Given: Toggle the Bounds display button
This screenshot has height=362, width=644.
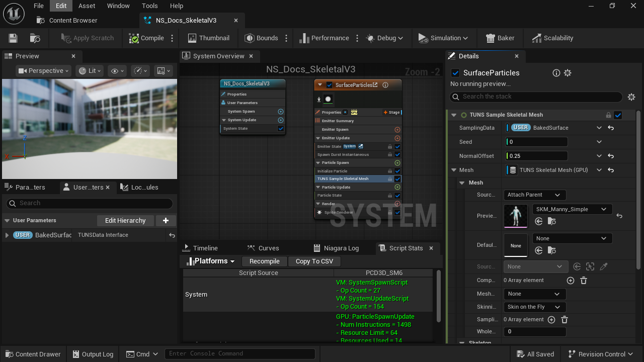Looking at the screenshot, I should (x=261, y=38).
